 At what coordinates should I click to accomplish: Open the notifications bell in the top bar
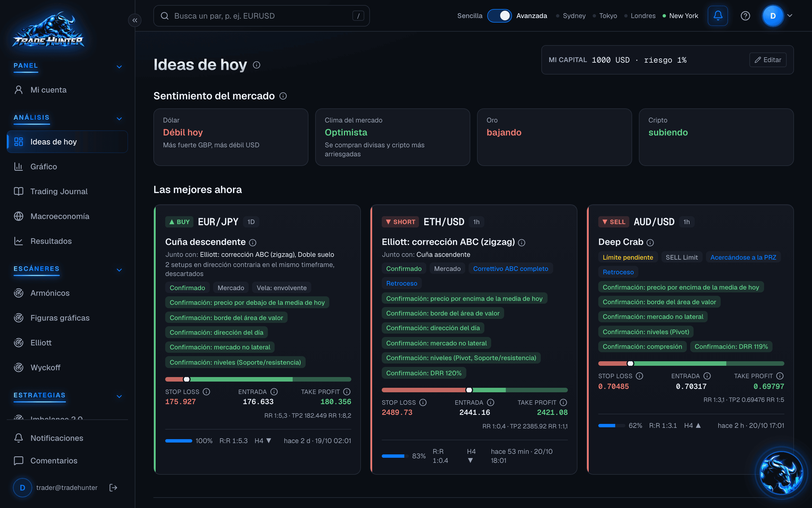point(718,16)
